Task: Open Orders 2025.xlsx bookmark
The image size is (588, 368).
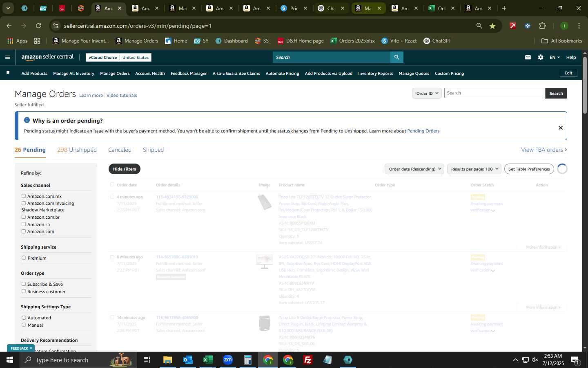Action: tap(352, 41)
